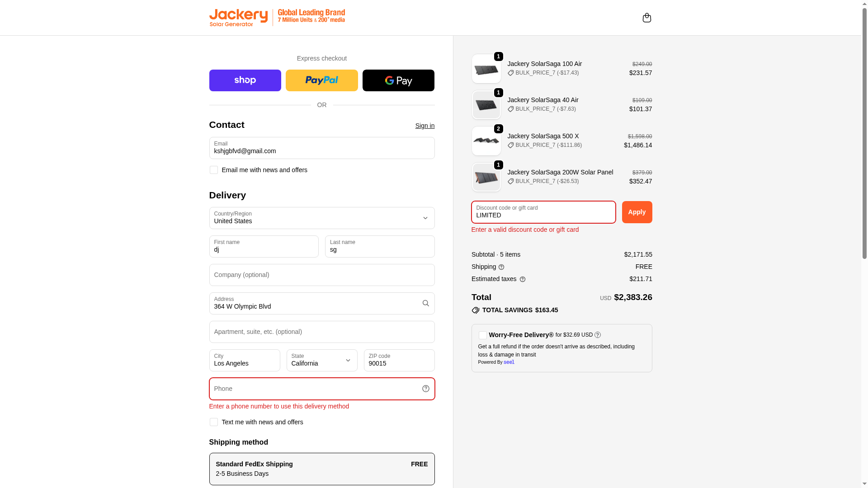Apply the discount code
Image resolution: width=868 pixels, height=488 pixels.
(637, 212)
